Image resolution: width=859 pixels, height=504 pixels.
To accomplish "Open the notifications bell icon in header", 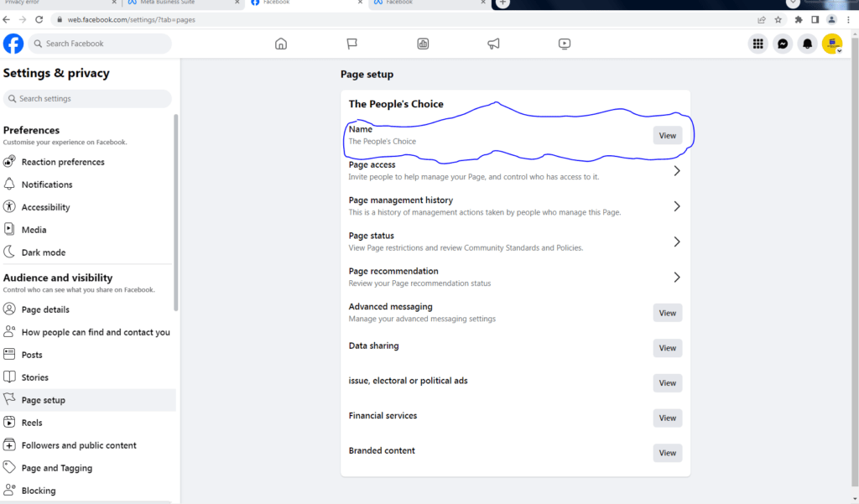I will tap(808, 44).
